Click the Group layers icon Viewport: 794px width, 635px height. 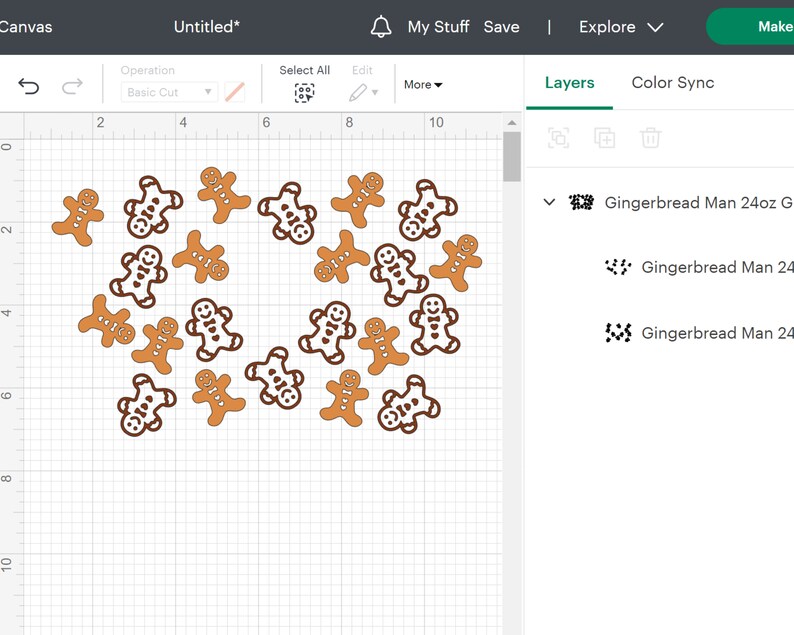(559, 138)
